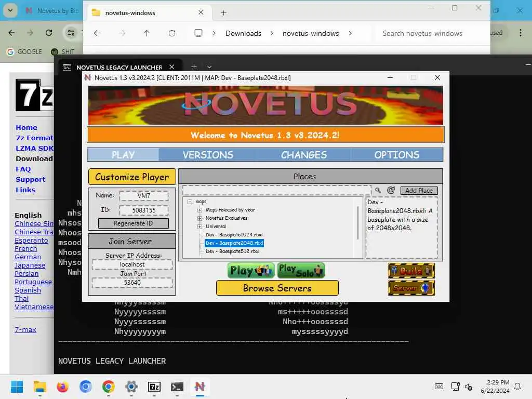Go back in the Chrome browser
Screen dimensions: 532x399
point(11,33)
